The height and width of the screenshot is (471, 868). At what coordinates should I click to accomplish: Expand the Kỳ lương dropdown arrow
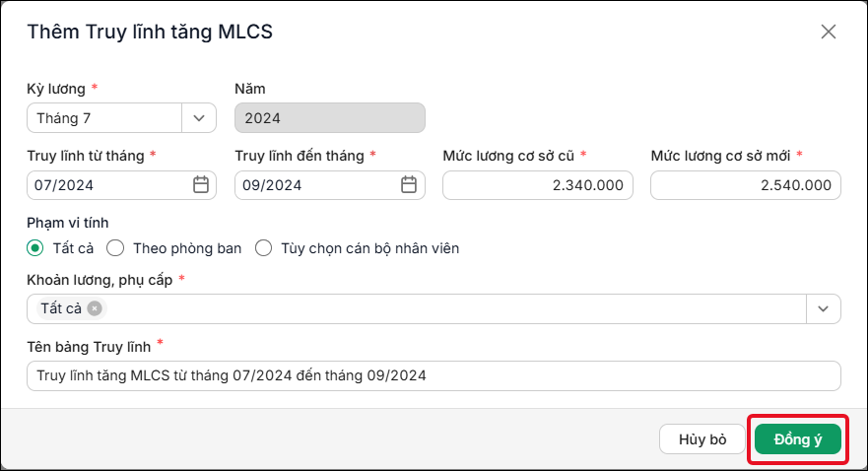click(x=199, y=118)
